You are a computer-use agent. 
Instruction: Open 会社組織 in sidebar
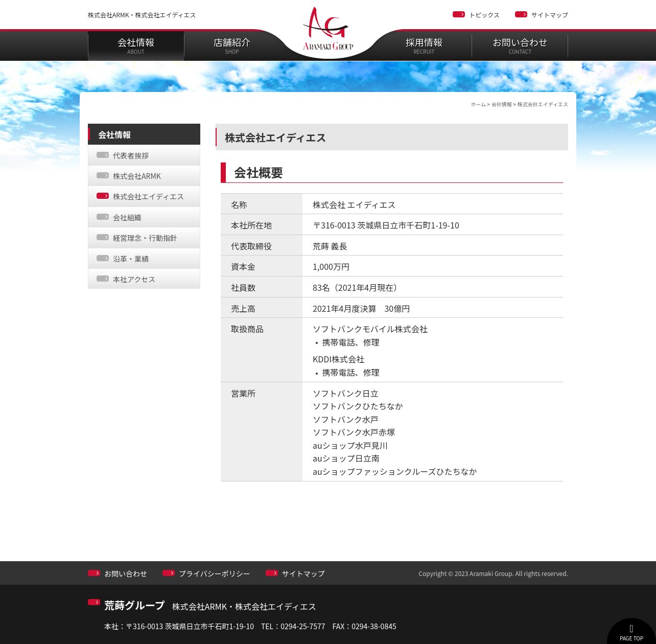tap(144, 217)
